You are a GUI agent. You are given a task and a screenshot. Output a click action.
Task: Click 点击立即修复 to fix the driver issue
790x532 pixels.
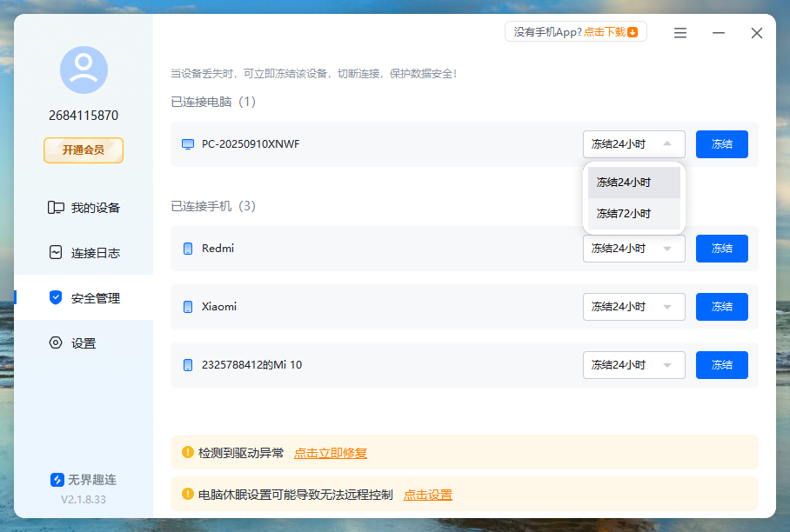(330, 453)
